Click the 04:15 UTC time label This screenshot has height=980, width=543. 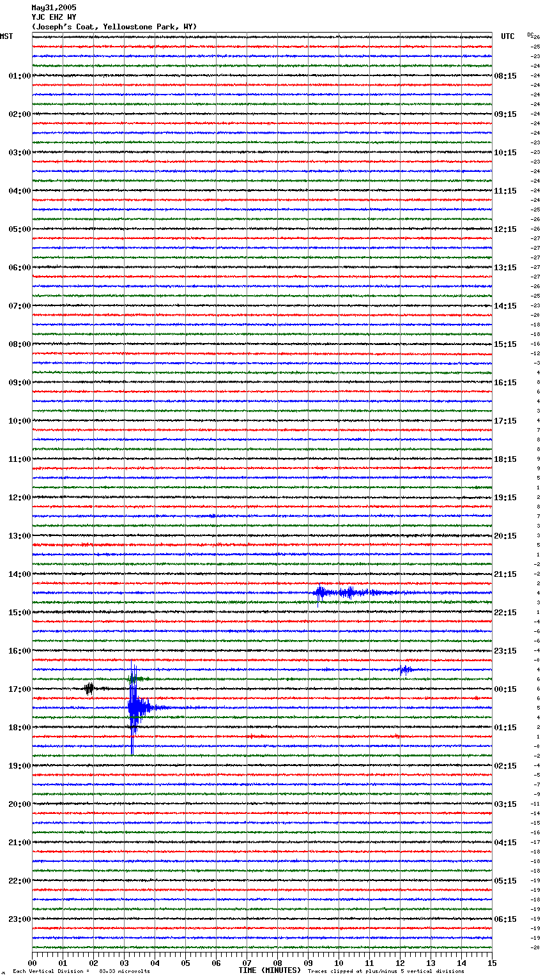(x=505, y=843)
